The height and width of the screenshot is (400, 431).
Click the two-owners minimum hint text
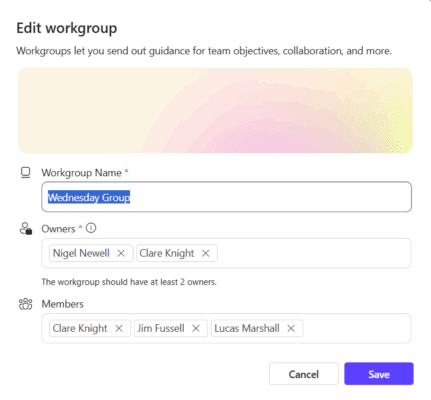click(x=129, y=282)
